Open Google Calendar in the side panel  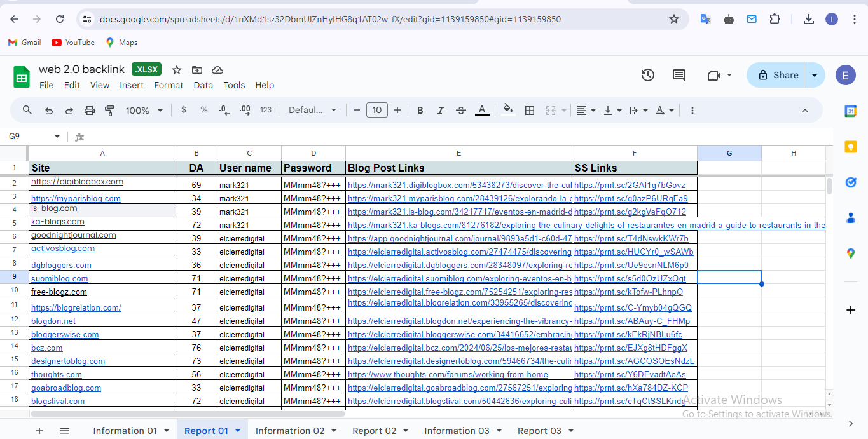(851, 110)
